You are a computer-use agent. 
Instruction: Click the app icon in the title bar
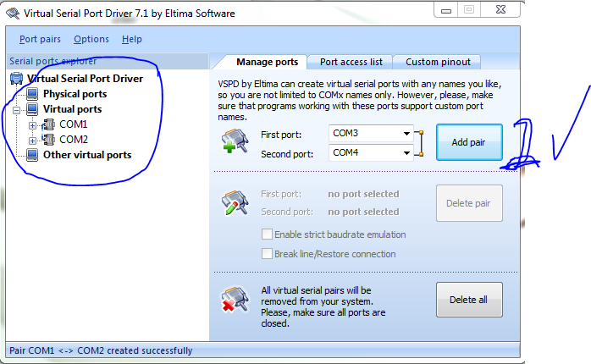13,14
